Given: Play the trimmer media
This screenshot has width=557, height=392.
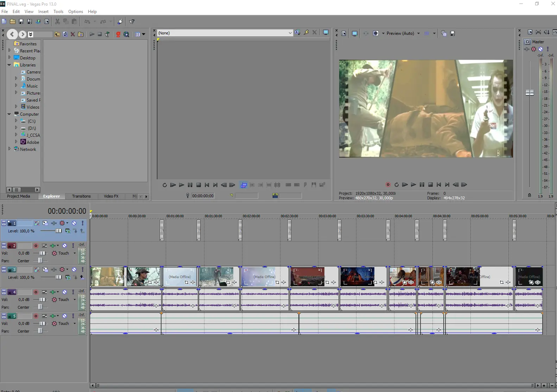Looking at the screenshot, I should [182, 185].
